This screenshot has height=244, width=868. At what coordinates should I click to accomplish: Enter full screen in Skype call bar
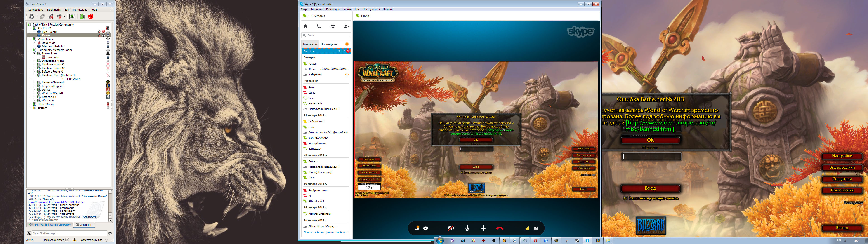(x=536, y=228)
